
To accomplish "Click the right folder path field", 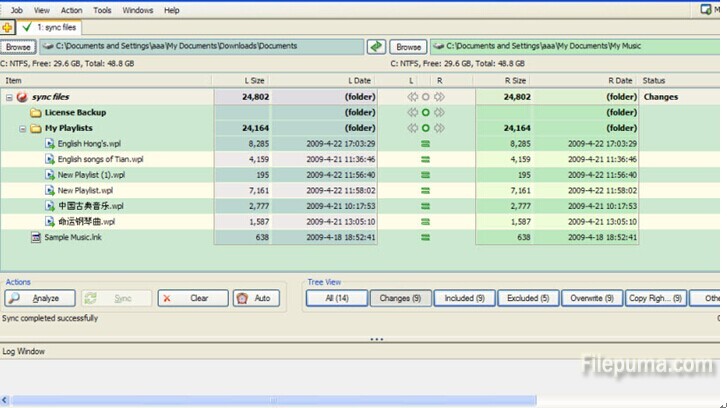I will point(575,46).
